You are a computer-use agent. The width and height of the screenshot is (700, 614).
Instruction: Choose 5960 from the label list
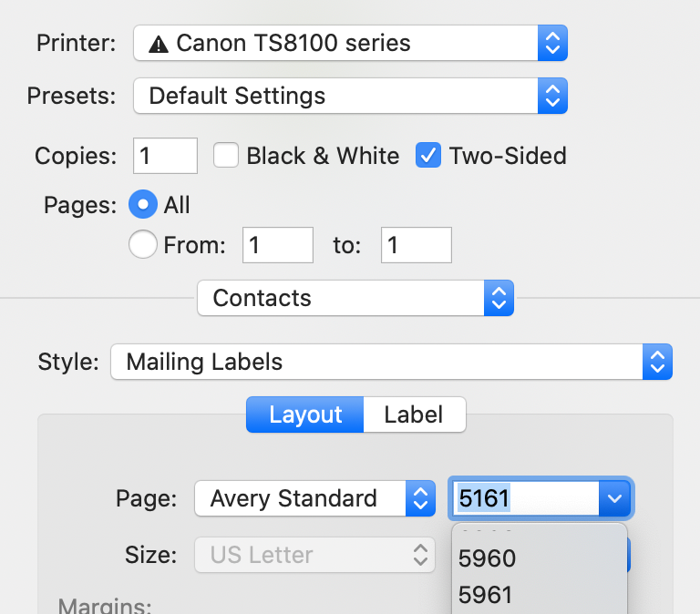[x=488, y=558]
